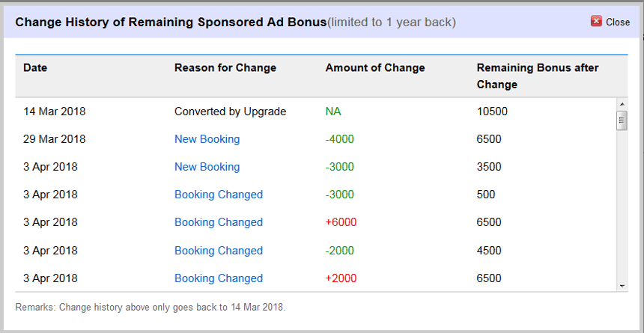Select the Reason for Change header
The image size is (644, 333).
click(225, 68)
